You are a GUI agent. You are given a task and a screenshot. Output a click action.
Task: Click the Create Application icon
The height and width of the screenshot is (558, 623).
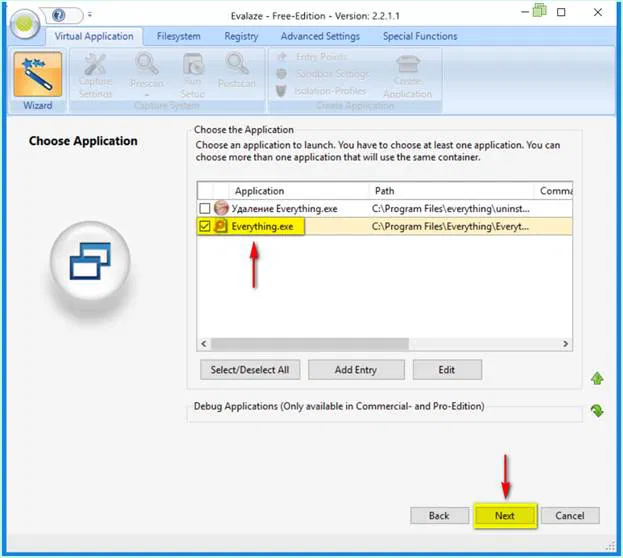point(408,76)
